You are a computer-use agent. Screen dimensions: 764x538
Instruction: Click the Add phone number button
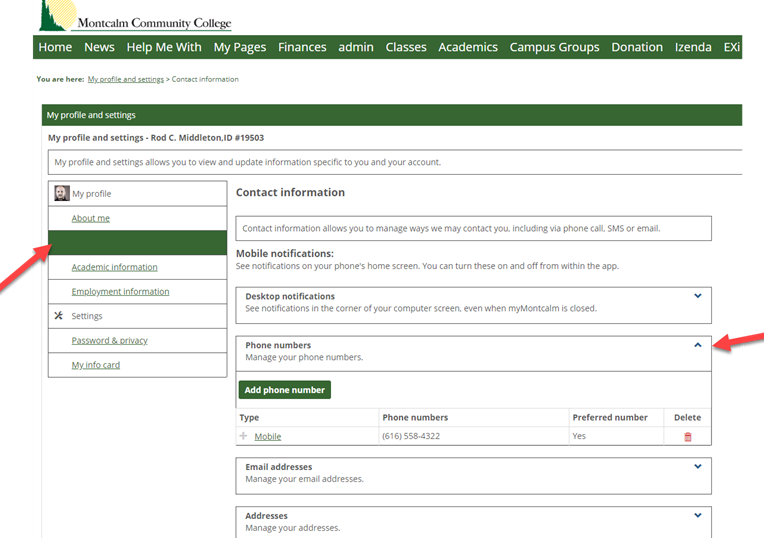[285, 390]
